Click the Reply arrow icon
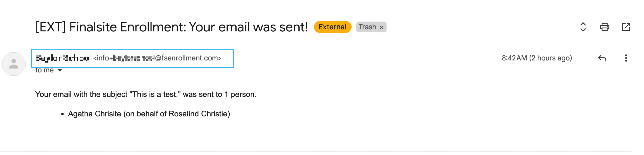The image size is (644, 155). point(602,58)
